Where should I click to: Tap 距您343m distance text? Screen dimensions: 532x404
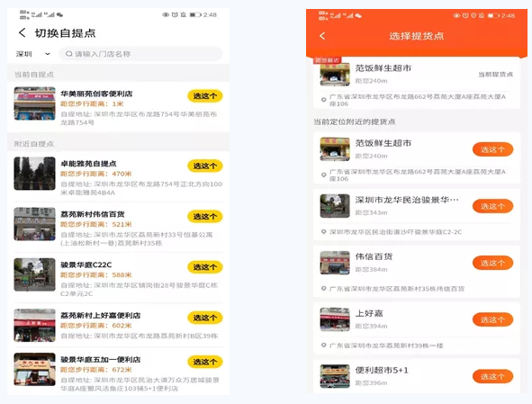point(371,212)
